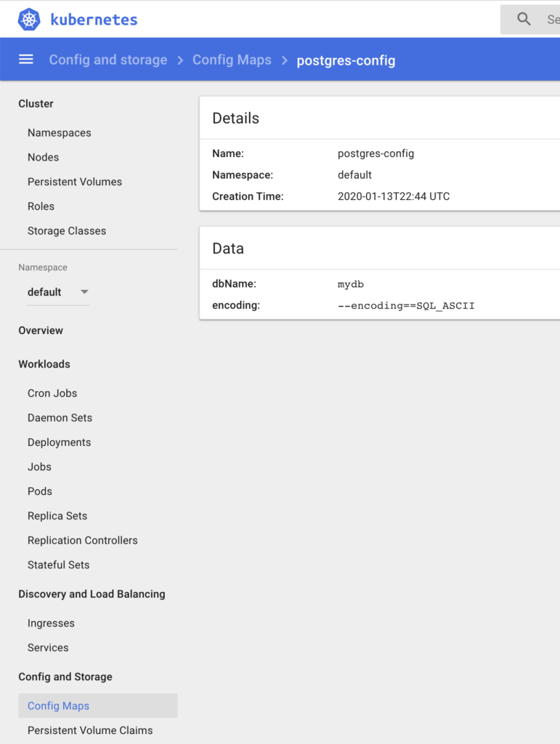Image resolution: width=560 pixels, height=744 pixels.
Task: Click the encoding: label
Action: [236, 305]
